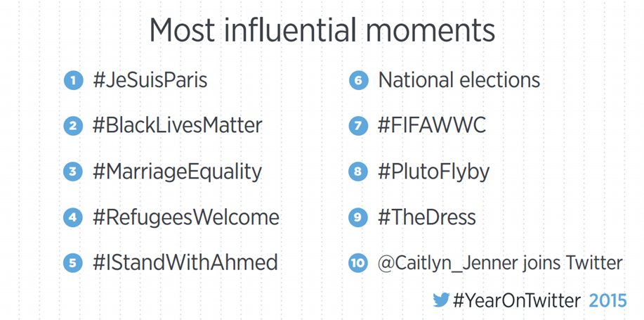
Task: Click the number 1 circle badge
Action: coord(73,81)
